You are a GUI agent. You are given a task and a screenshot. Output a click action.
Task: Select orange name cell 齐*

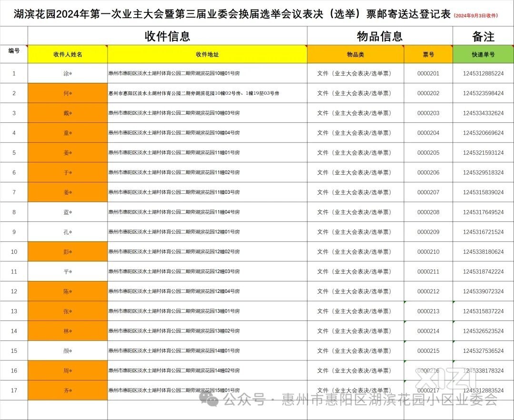(x=68, y=390)
